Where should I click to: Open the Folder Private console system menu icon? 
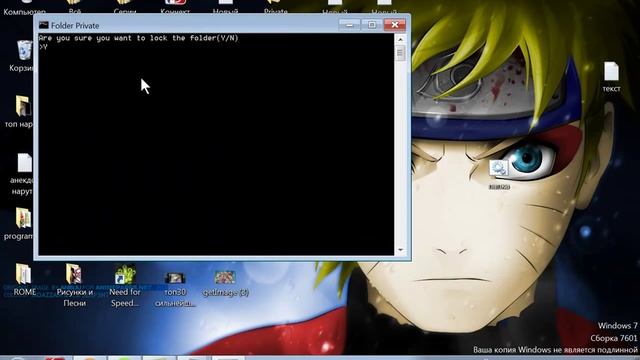(x=44, y=25)
